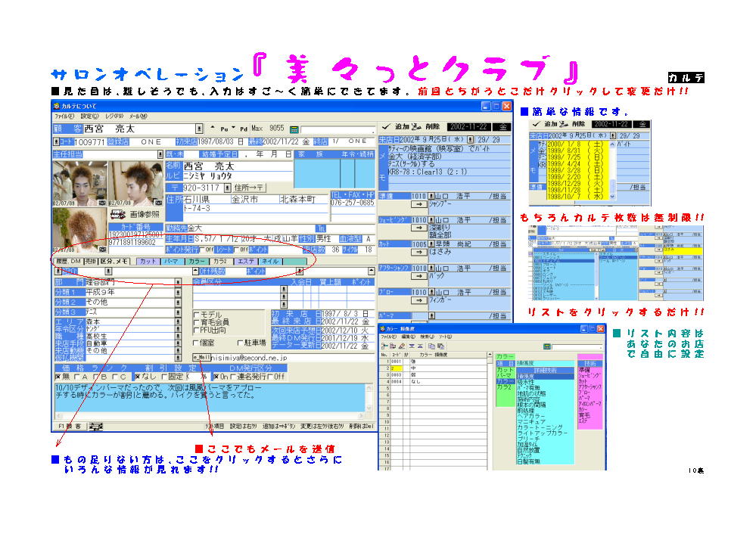Screen dimensions: 756x534
Task: Check the 連名発行 checkbox
Action: coord(233,377)
